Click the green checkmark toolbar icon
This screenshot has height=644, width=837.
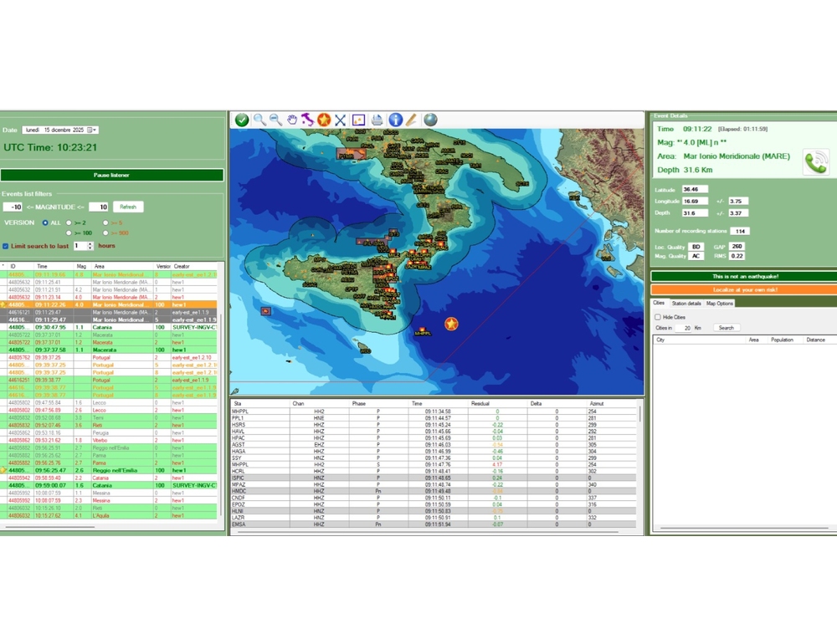[242, 120]
